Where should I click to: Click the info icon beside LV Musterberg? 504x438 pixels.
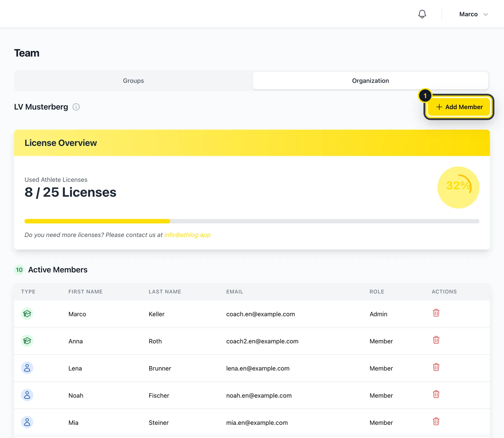76,107
